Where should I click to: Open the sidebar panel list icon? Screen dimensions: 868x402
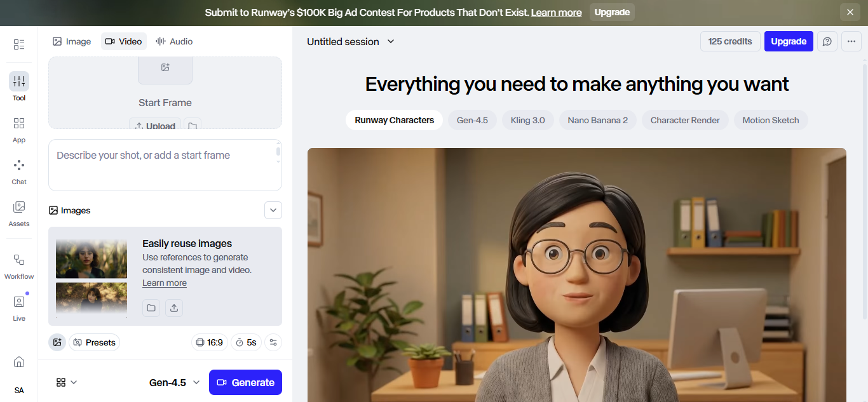19,44
